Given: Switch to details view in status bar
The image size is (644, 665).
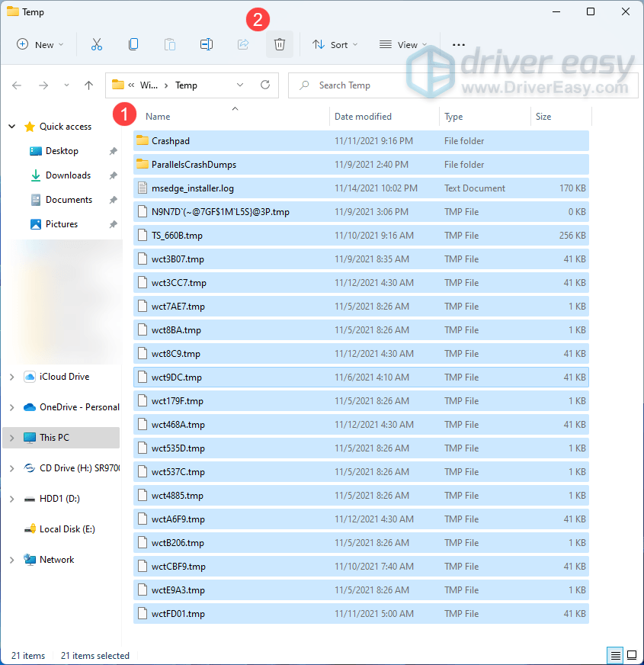Looking at the screenshot, I should coord(616,655).
